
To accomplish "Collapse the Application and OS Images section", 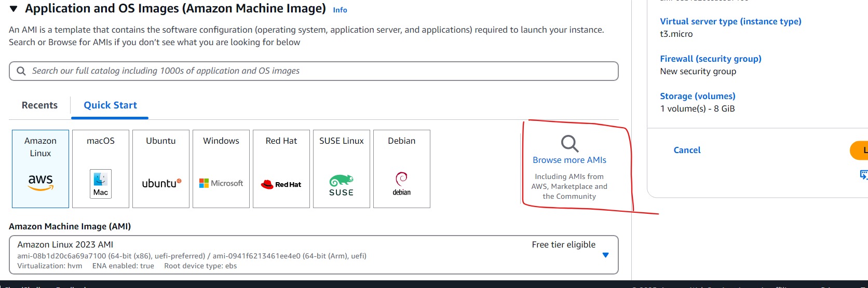I will click(13, 9).
